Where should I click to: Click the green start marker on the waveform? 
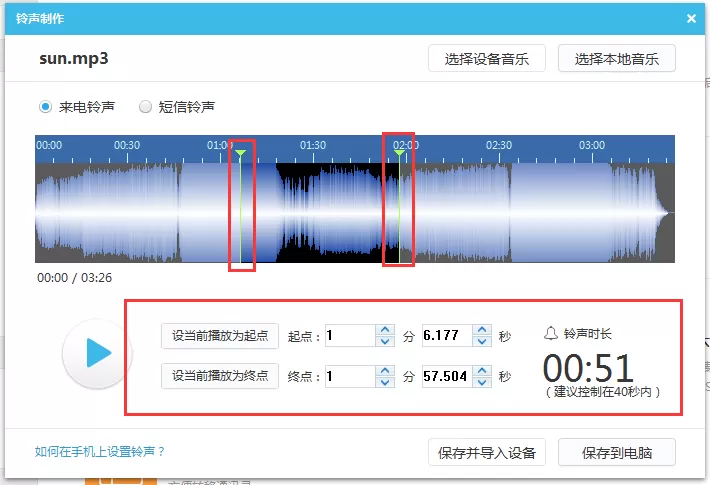point(241,153)
